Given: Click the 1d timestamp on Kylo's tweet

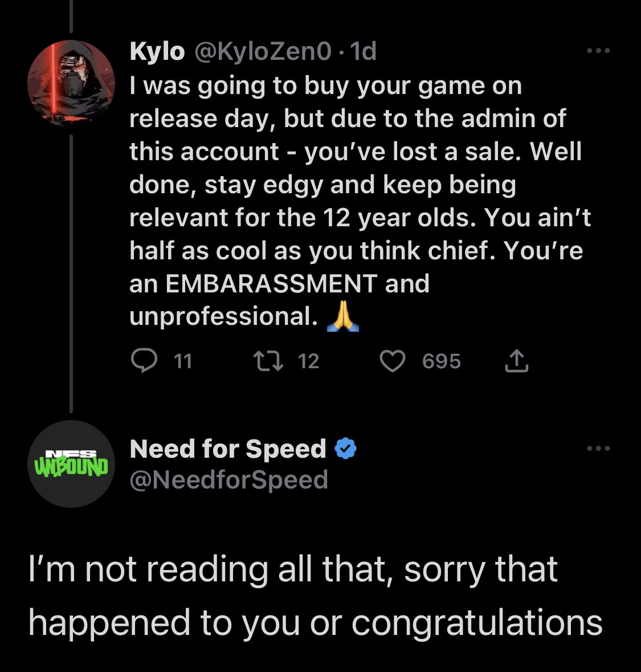Looking at the screenshot, I should click(364, 52).
